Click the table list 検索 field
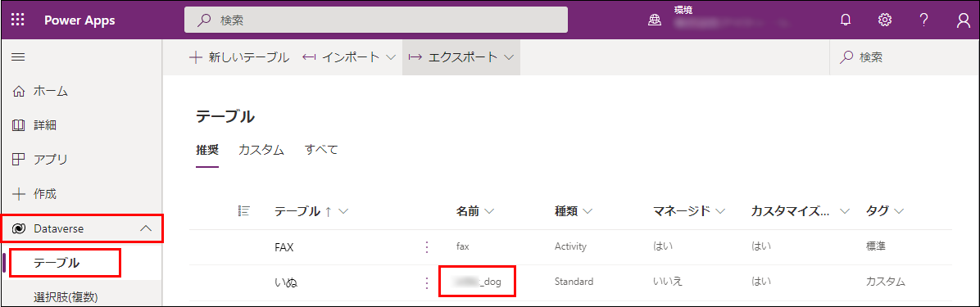The height and width of the screenshot is (307, 980). tap(904, 57)
